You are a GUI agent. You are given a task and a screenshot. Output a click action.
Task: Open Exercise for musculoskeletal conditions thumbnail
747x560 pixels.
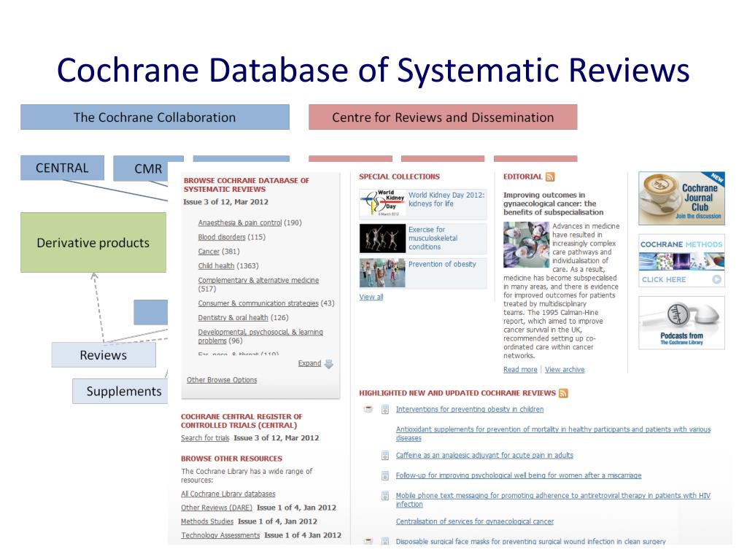[x=382, y=238]
